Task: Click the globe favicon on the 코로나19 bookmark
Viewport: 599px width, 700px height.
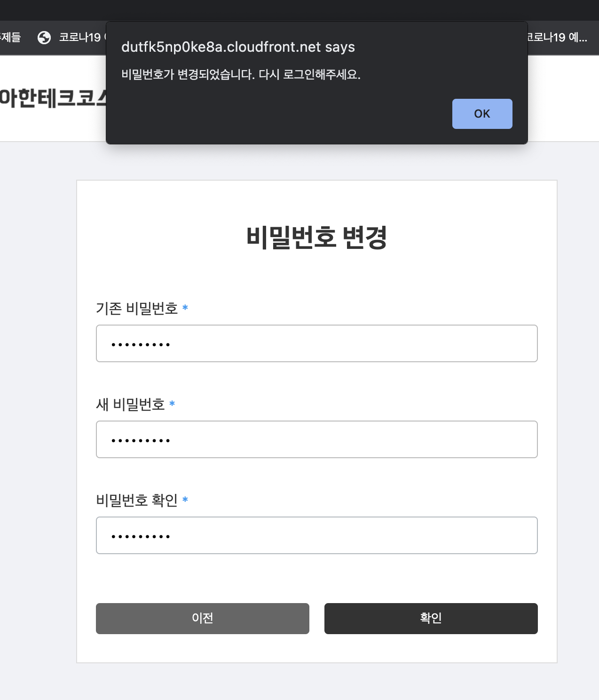Action: click(x=45, y=38)
